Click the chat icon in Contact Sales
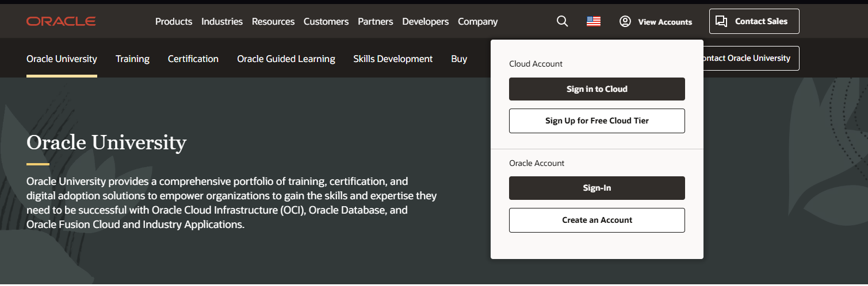Image resolution: width=868 pixels, height=286 pixels. click(x=721, y=21)
